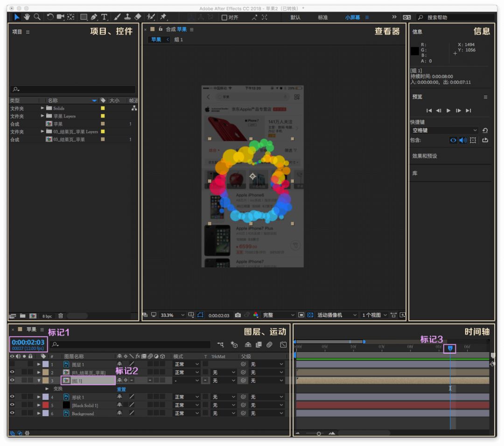Click the snapshot camera icon in viewer
The height and width of the screenshot is (446, 504).
[x=238, y=315]
